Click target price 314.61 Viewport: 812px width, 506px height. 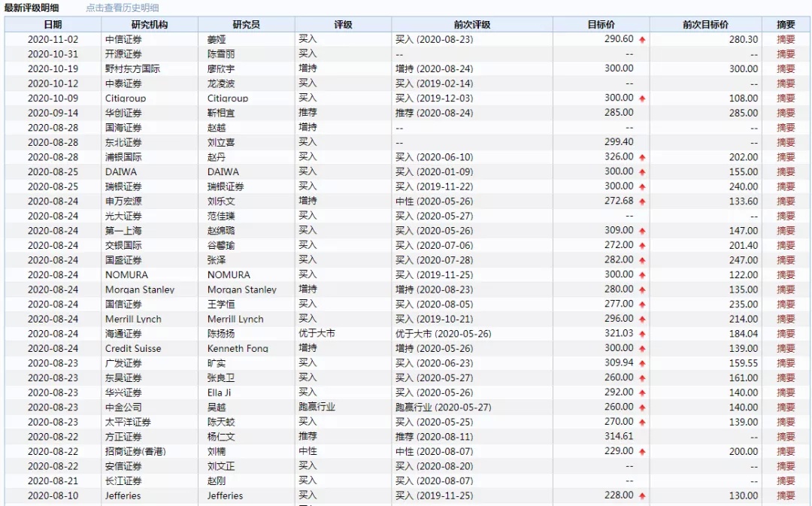(619, 436)
